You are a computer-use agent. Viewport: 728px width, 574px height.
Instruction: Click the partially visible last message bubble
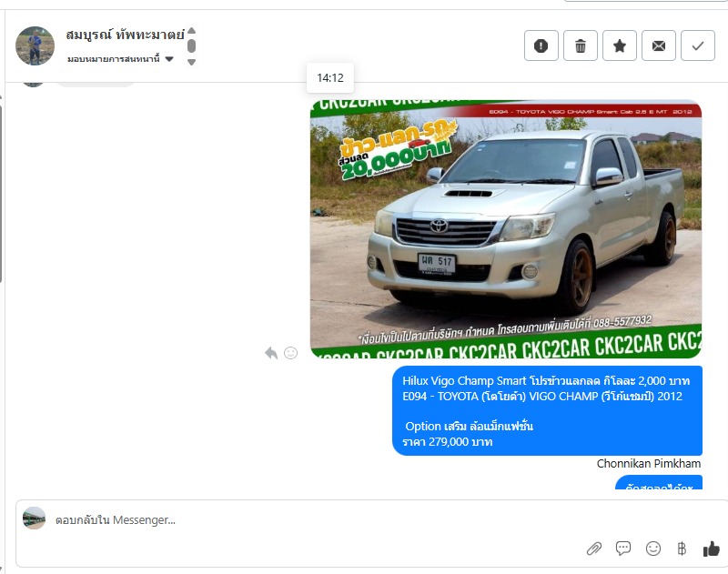(x=659, y=483)
